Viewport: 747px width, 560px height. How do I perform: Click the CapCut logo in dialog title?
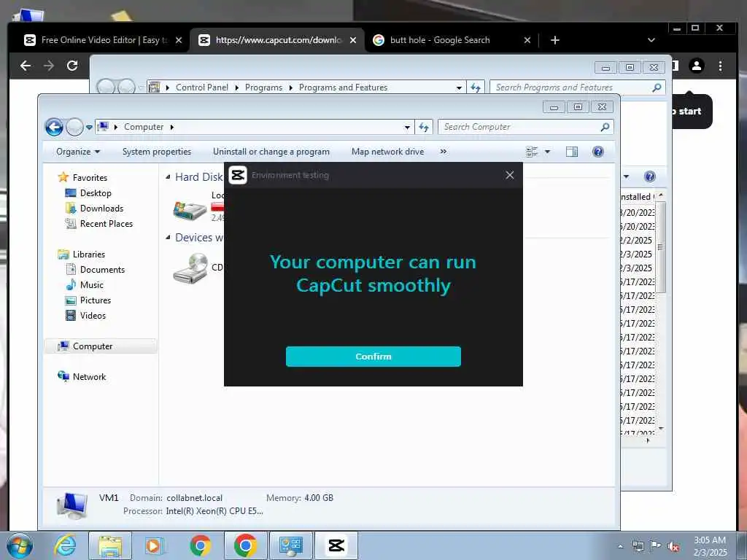238,175
